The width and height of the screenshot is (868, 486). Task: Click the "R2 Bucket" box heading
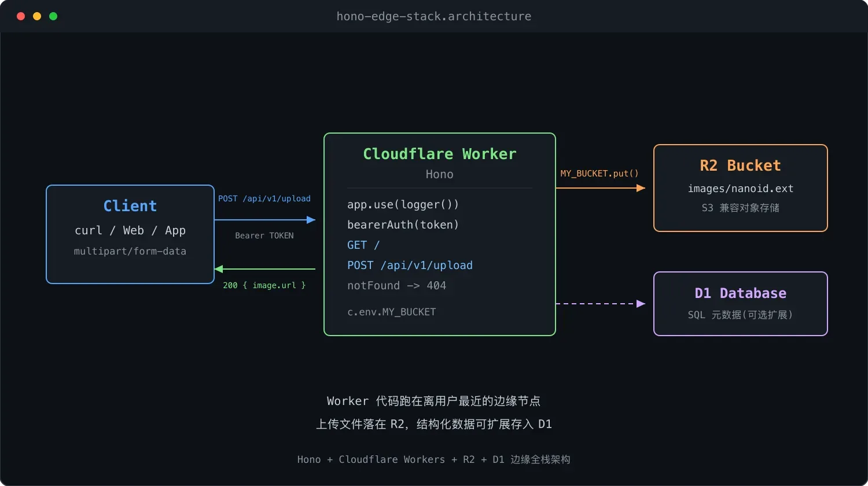pos(741,165)
